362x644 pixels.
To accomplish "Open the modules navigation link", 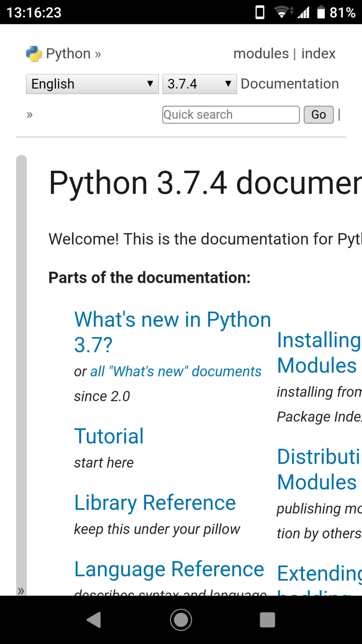I will 261,53.
